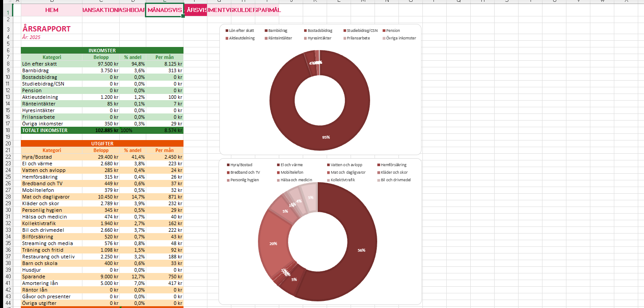Click the År: 2025 cell
The width and height of the screenshot is (644, 308).
click(31, 37)
